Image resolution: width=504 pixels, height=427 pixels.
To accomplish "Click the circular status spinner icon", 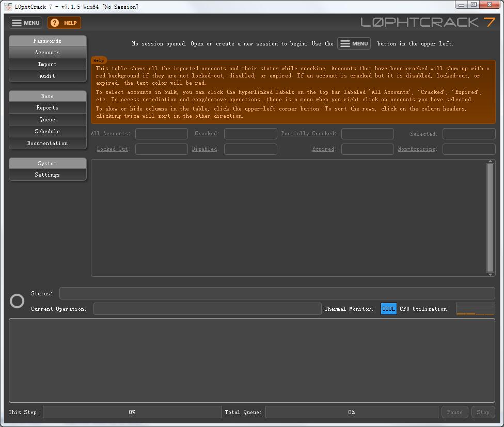I will click(17, 301).
